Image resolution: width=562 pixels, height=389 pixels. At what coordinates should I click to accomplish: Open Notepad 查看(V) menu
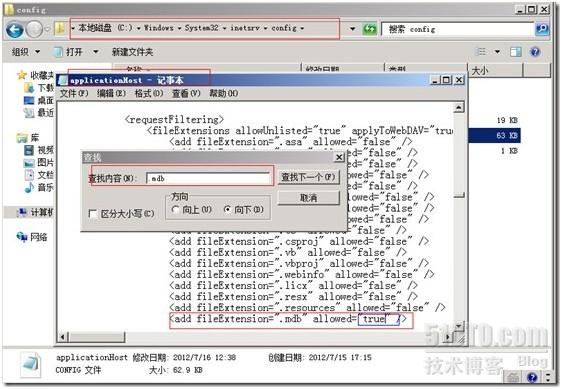[x=186, y=94]
